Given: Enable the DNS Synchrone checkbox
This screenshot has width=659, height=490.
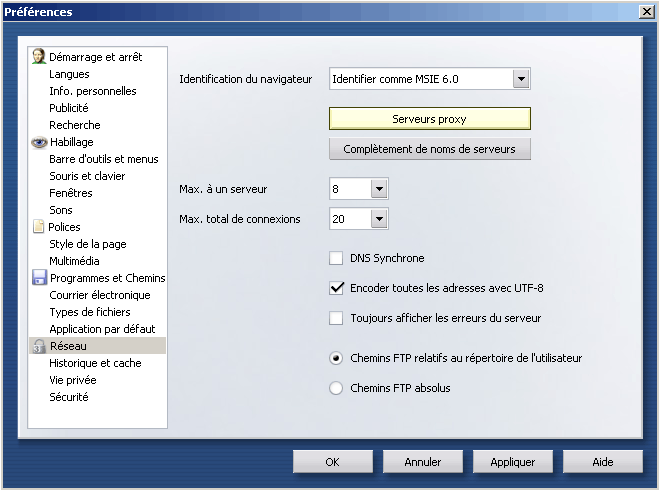Looking at the screenshot, I should click(336, 258).
